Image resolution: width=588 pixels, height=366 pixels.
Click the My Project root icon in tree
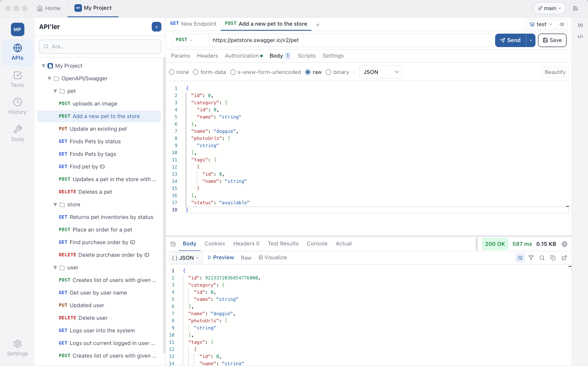pyautogui.click(x=50, y=66)
